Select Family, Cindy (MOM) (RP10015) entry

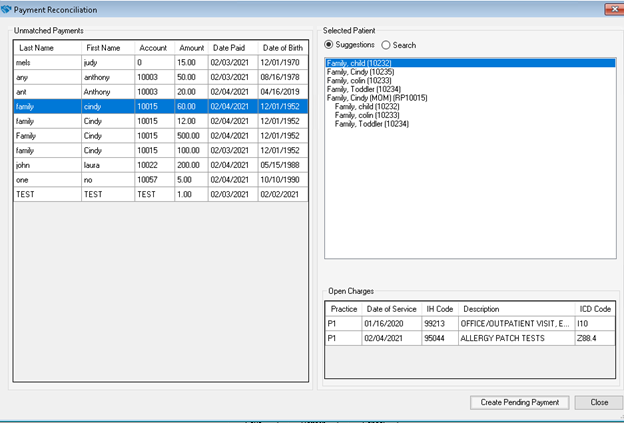coord(375,97)
